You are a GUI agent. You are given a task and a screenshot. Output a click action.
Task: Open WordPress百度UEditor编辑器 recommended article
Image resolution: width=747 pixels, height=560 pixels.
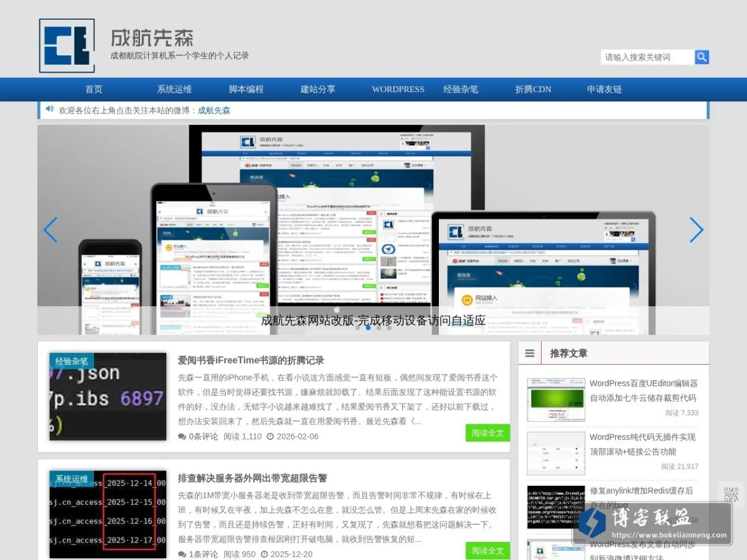tap(644, 391)
